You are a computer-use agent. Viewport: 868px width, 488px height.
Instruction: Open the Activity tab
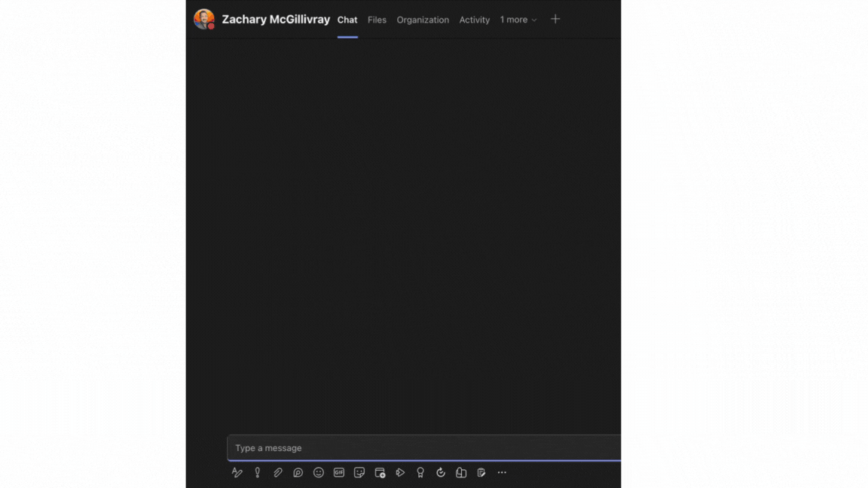point(475,20)
